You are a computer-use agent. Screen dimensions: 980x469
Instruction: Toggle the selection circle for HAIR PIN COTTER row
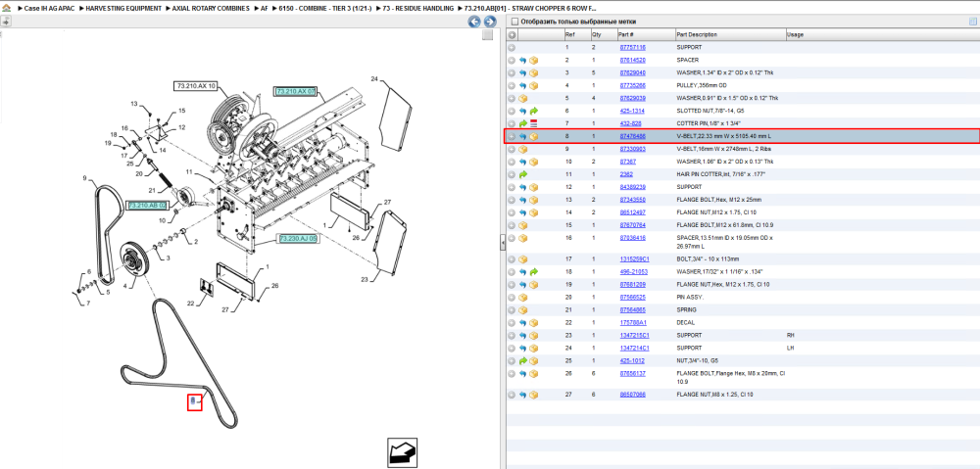click(512, 174)
